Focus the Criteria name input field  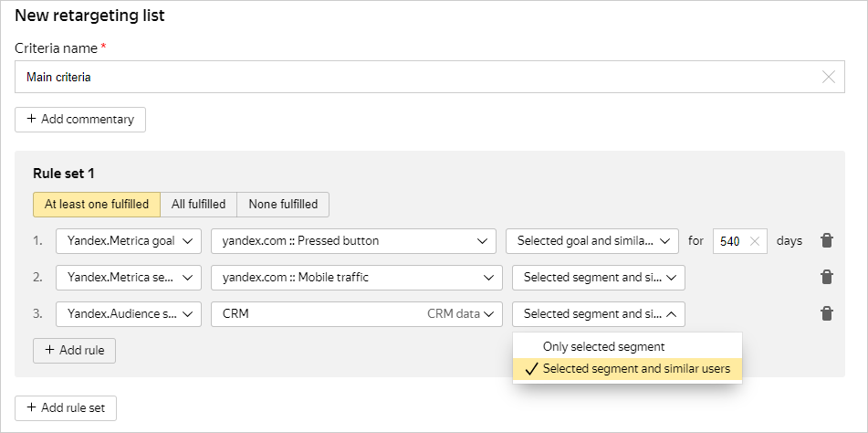pyautogui.click(x=411, y=78)
